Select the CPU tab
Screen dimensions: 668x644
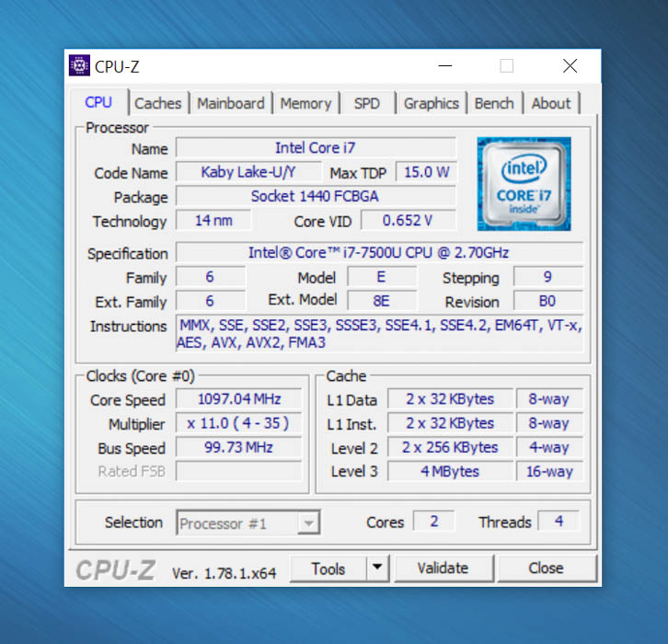98,102
